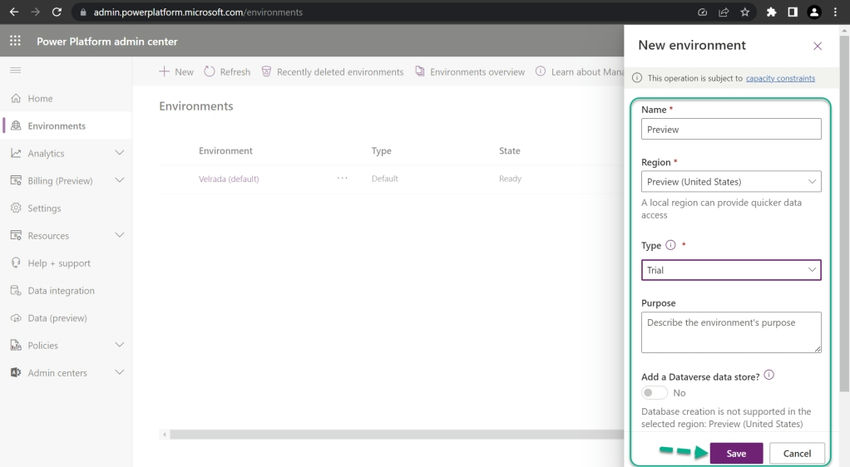The image size is (850, 467).
Task: Bookmark page with the star icon
Action: click(745, 12)
